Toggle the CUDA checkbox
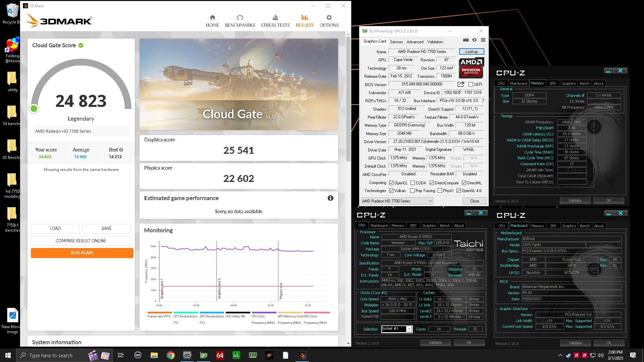The image size is (644, 362). tap(413, 183)
